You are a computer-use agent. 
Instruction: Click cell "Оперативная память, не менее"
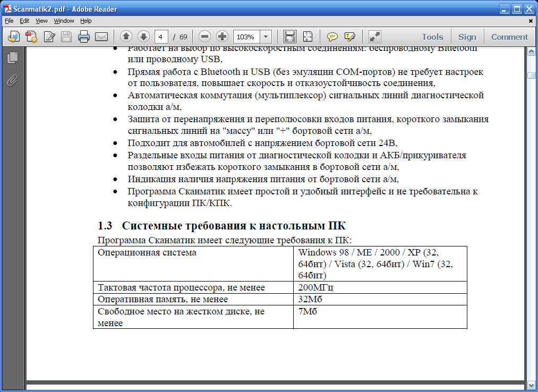click(x=193, y=300)
